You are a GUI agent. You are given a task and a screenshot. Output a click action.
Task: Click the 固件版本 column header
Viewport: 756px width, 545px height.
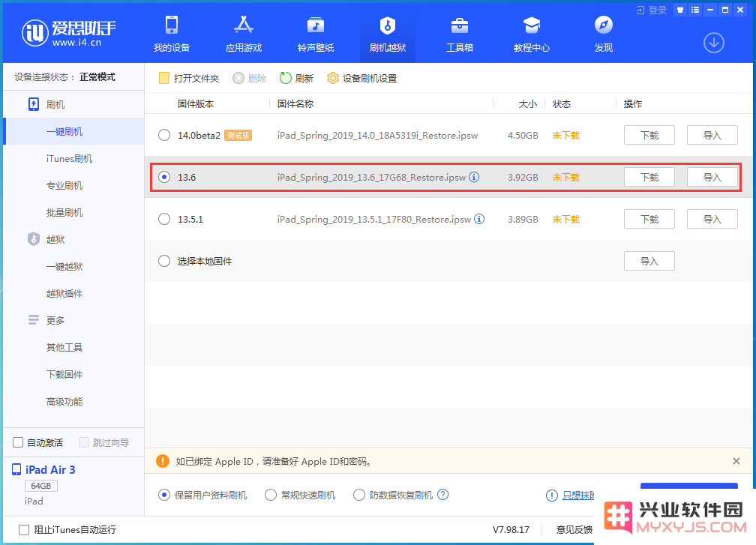coord(196,103)
